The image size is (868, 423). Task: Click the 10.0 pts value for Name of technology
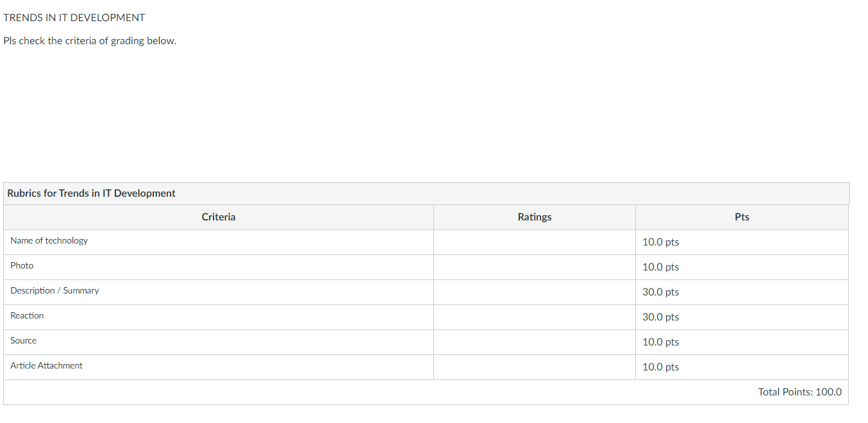click(660, 242)
